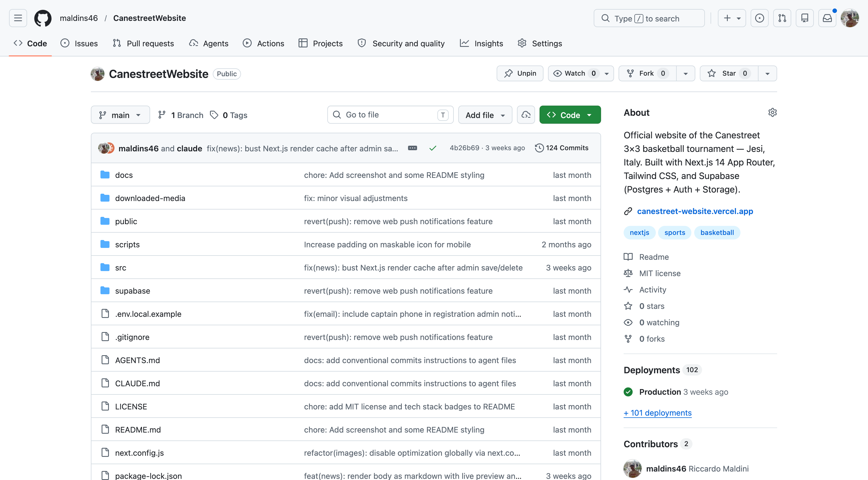Open the scripts folder
868x480 pixels.
click(127, 245)
